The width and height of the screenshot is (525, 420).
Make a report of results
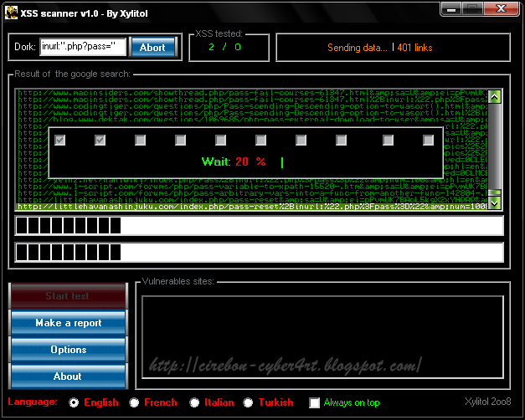[68, 323]
